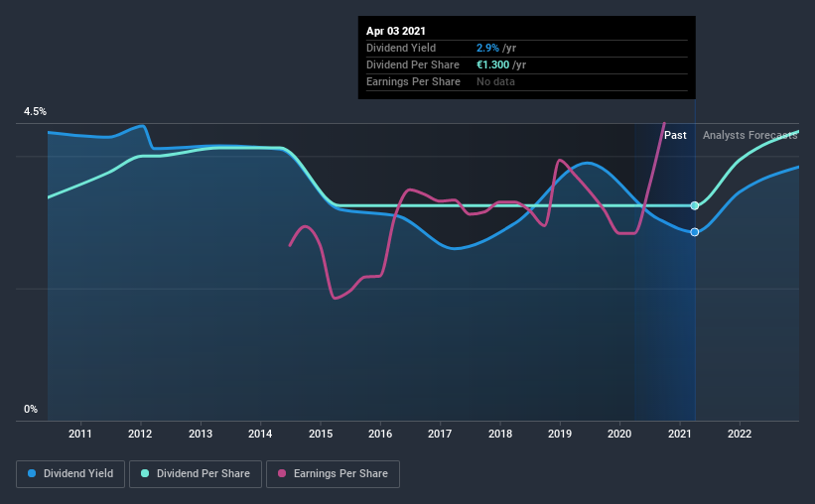
Task: Click the tooltip value '€1.300 /yr'
Action: [501, 64]
